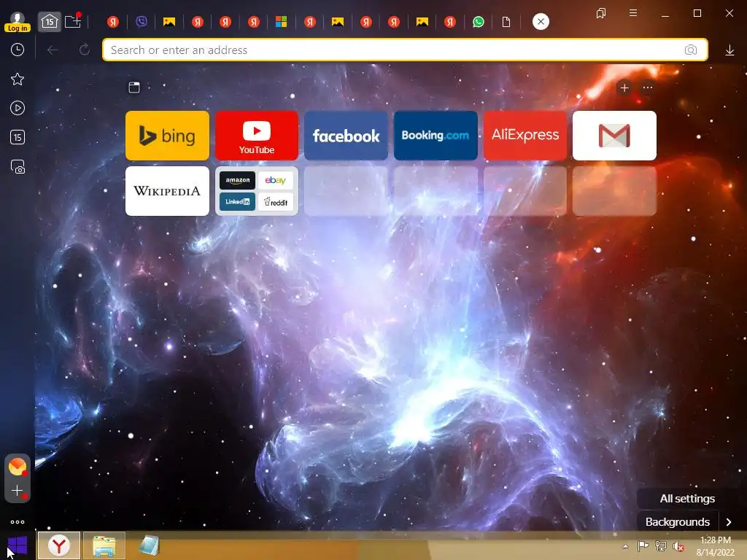Click the camera image search icon

691,50
